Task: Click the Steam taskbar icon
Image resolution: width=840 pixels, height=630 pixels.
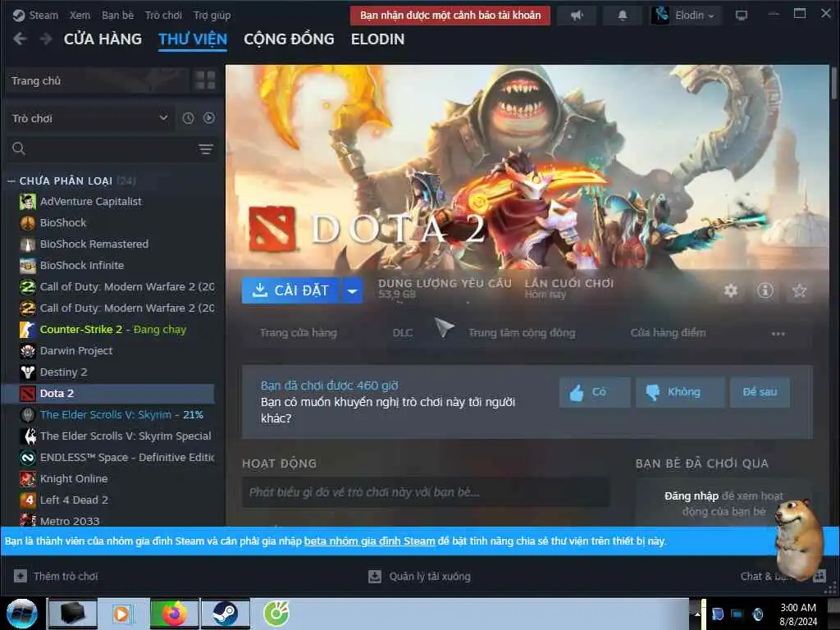Action: click(225, 614)
